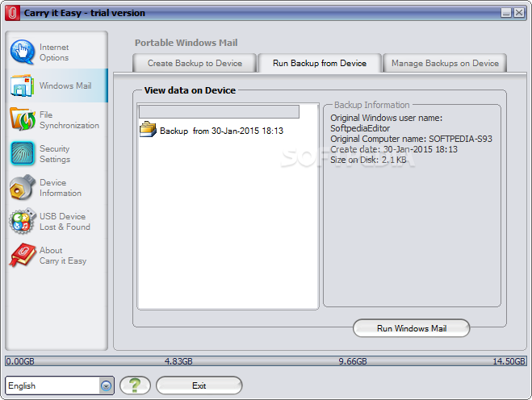
Task: Click 'Create date: 30-Jan-2015 18:13' text
Action: pyautogui.click(x=394, y=149)
